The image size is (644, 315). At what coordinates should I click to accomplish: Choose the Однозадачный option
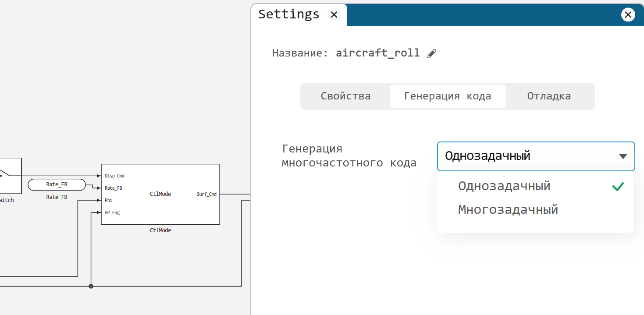535,186
